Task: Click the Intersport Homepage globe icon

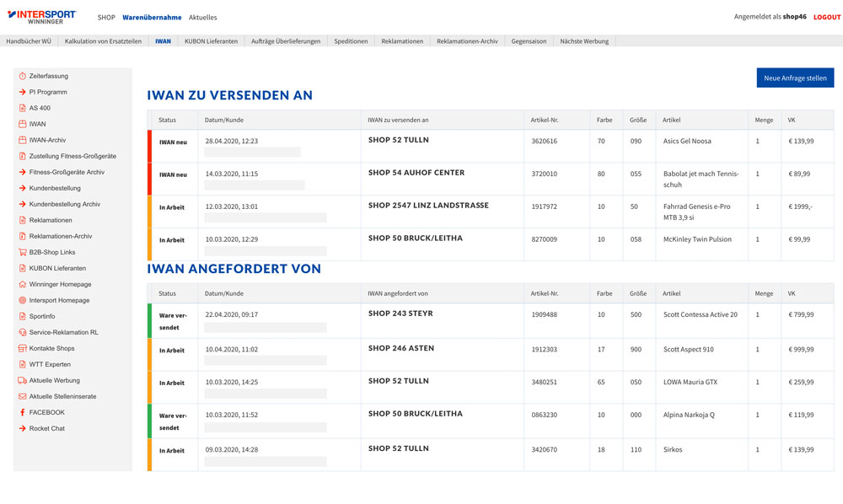Action: point(23,300)
